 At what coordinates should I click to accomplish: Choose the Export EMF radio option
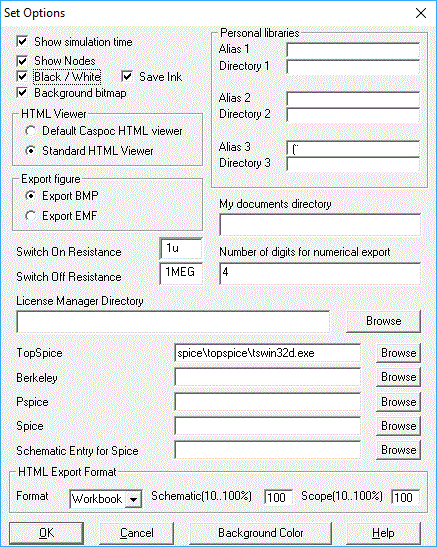click(31, 216)
